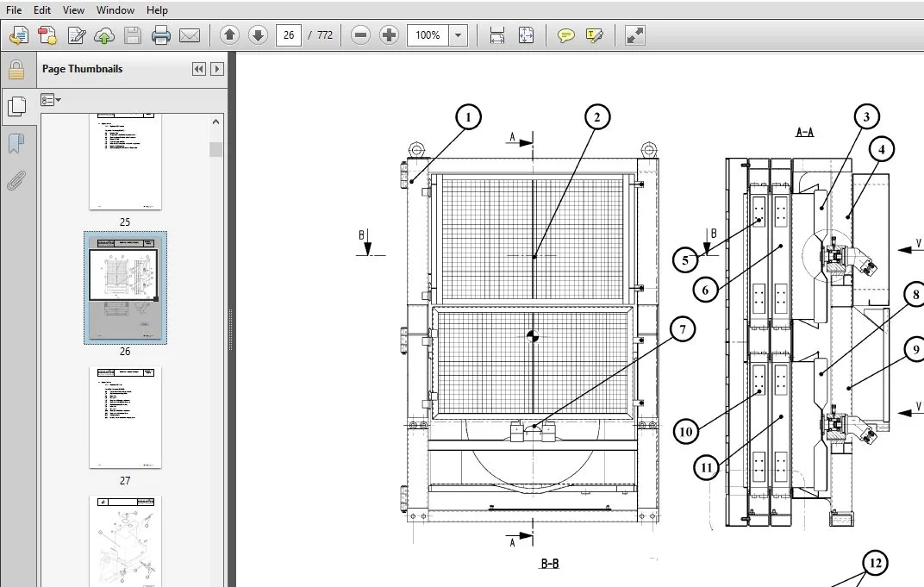Zoom out with the minus button

pos(360,35)
